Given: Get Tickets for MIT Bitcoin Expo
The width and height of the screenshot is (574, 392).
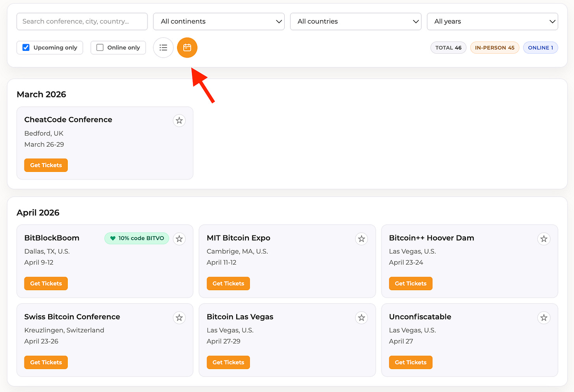Looking at the screenshot, I should (228, 284).
